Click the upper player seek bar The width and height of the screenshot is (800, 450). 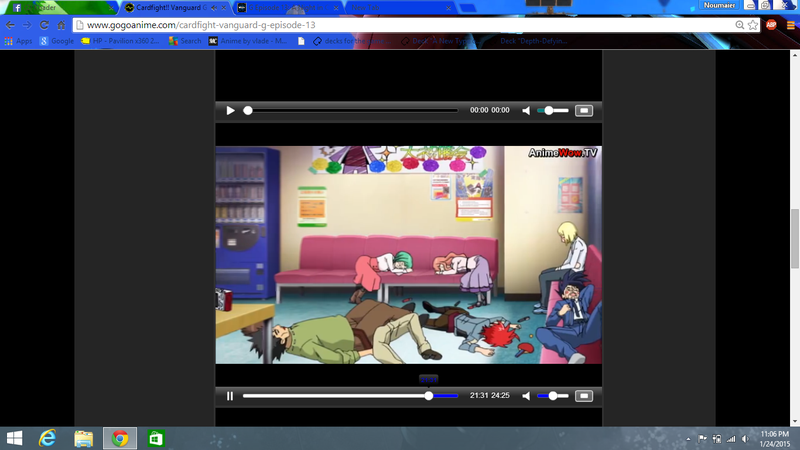[351, 110]
